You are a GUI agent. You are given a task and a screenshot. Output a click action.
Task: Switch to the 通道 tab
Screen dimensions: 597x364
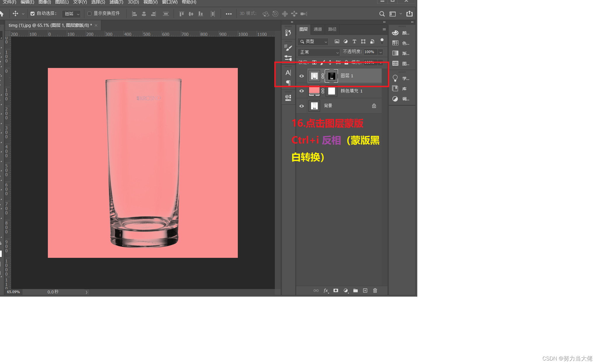pyautogui.click(x=317, y=29)
